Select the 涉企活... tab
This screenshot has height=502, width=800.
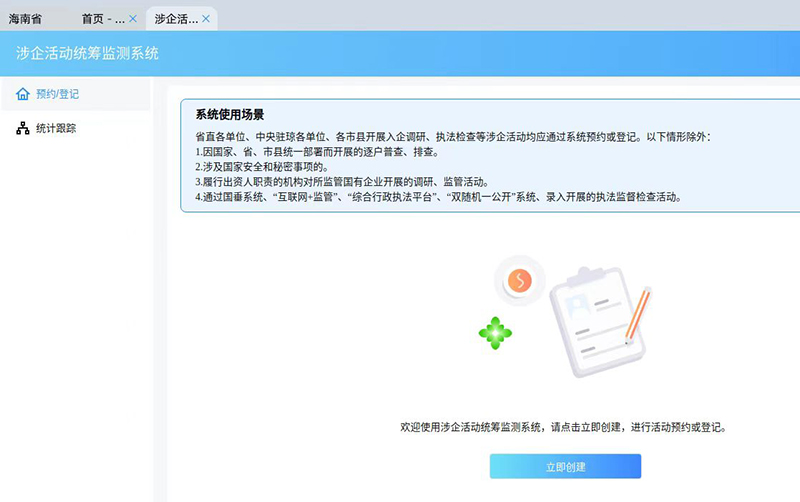pos(175,19)
